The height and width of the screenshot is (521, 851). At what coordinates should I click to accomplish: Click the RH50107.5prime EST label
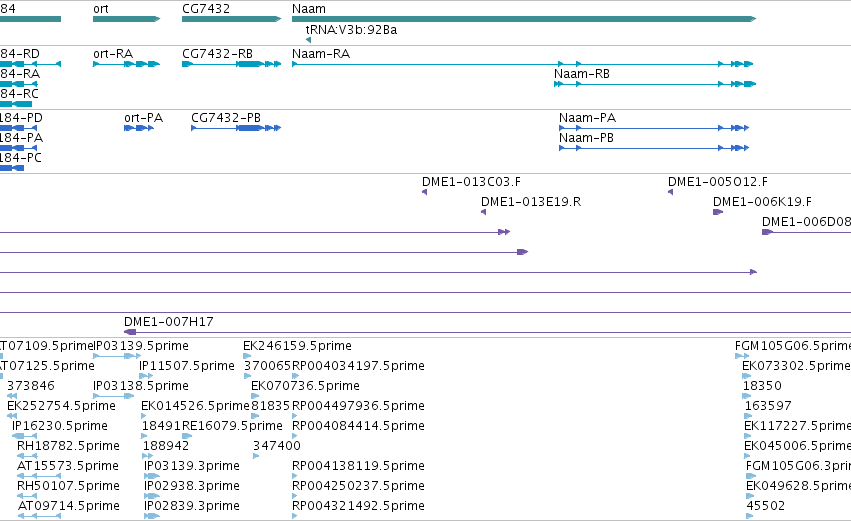68,486
